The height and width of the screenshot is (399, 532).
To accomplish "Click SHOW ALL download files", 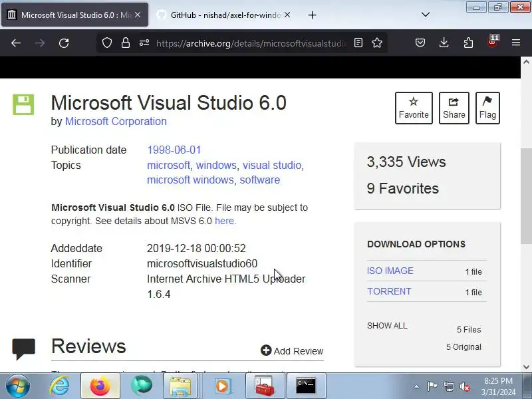I will pyautogui.click(x=387, y=326).
